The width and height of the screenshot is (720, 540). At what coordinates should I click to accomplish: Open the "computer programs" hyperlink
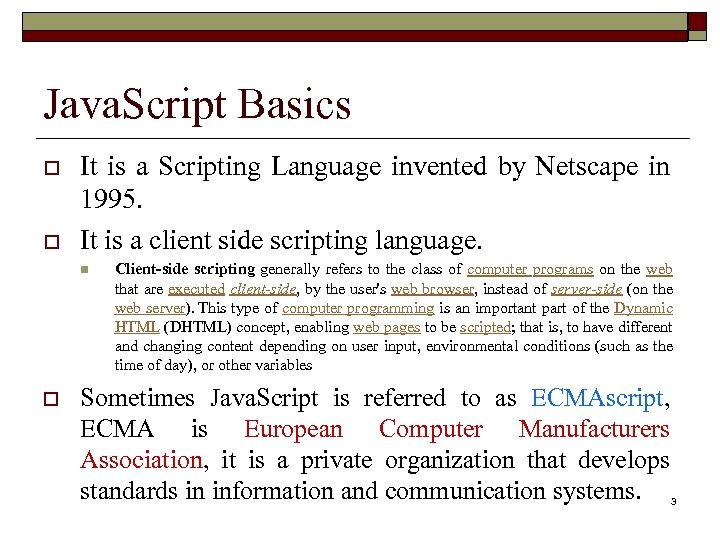[530, 270]
